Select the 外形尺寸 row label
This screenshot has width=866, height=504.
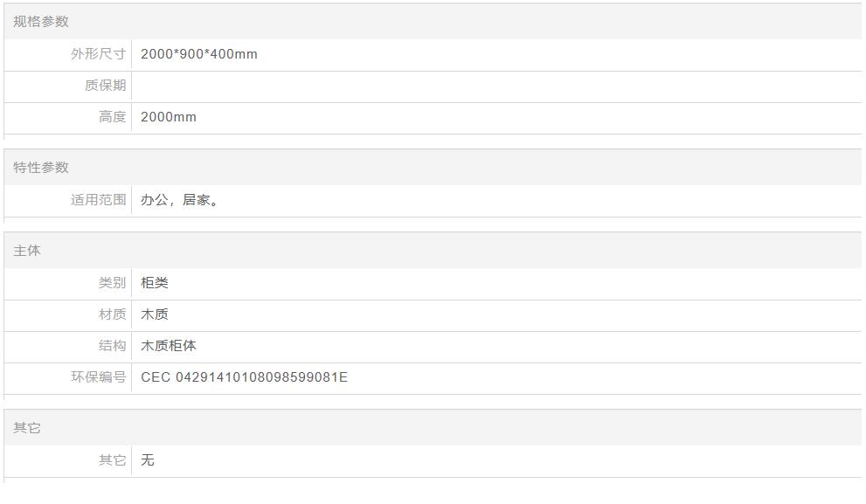tap(98, 54)
